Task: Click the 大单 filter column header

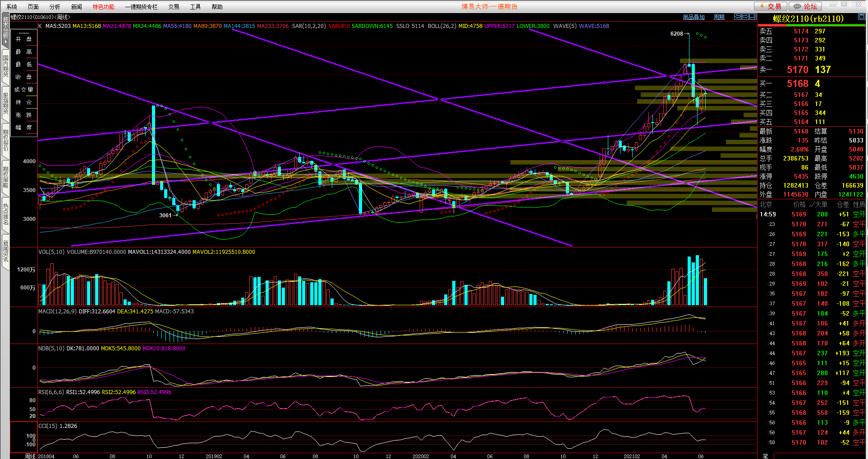Action: click(818, 204)
